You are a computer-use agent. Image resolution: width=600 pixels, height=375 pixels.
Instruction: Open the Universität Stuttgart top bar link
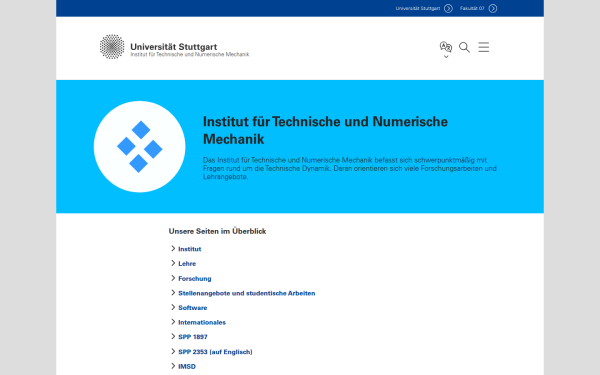pyautogui.click(x=418, y=8)
